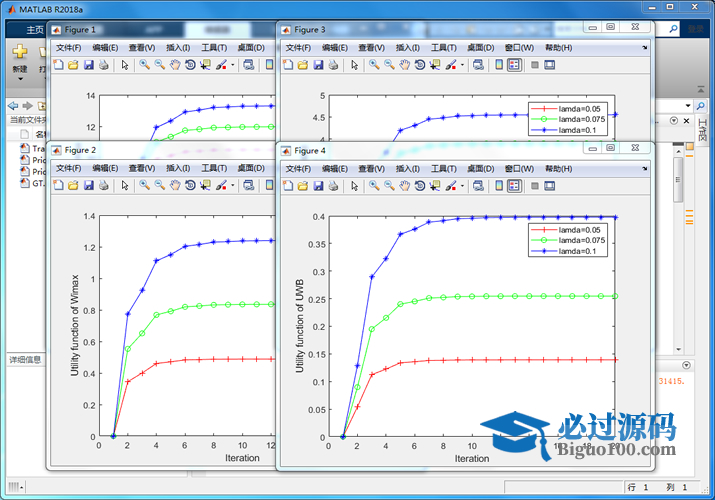
Task: Open brush color dropdown arrow in Figure 4
Action: point(462,186)
